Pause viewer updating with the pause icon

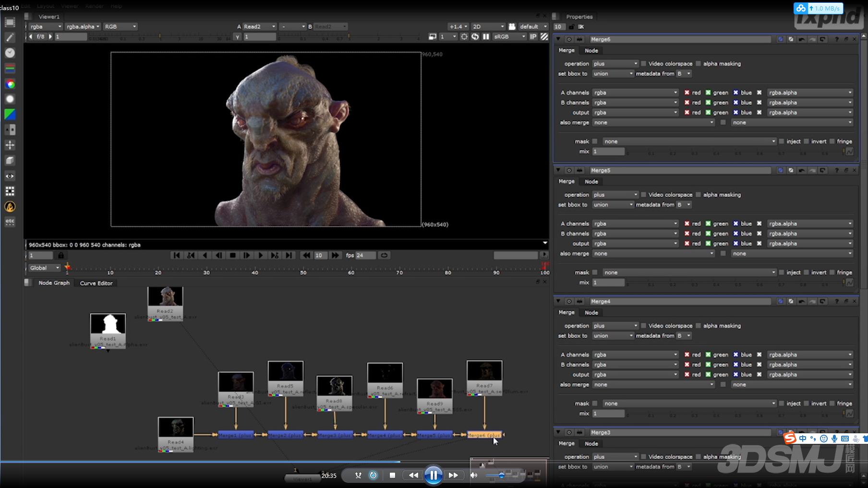pyautogui.click(x=486, y=36)
